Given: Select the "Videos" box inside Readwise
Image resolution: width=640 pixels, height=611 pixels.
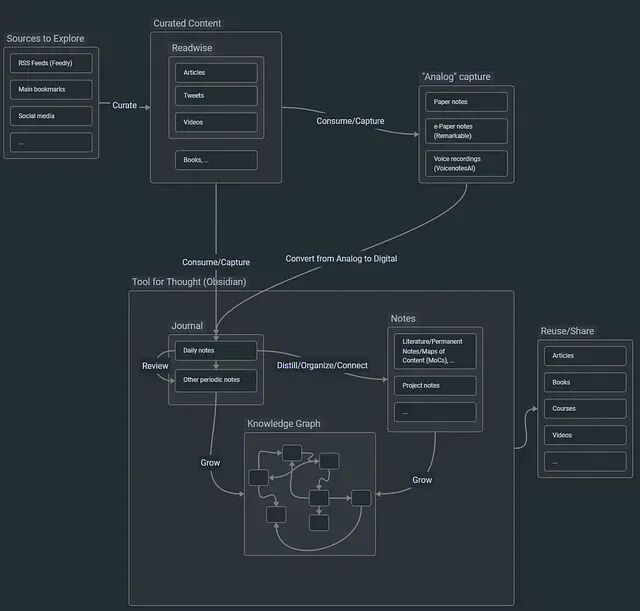Looking at the screenshot, I should coord(216,122).
